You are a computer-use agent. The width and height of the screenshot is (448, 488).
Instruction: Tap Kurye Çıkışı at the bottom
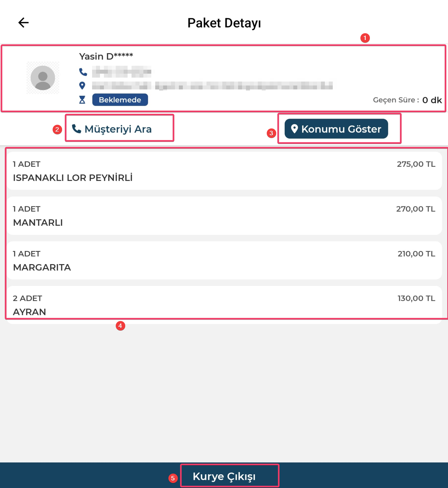(x=224, y=476)
